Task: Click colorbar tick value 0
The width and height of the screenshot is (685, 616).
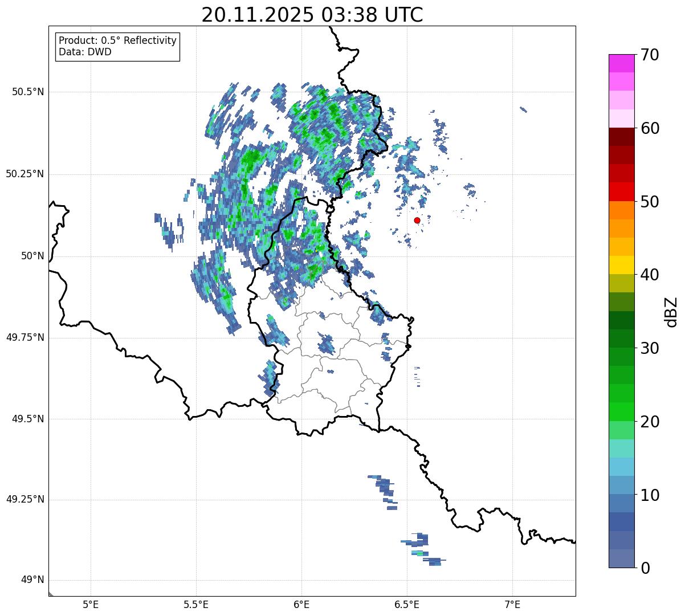Action: coord(645,568)
